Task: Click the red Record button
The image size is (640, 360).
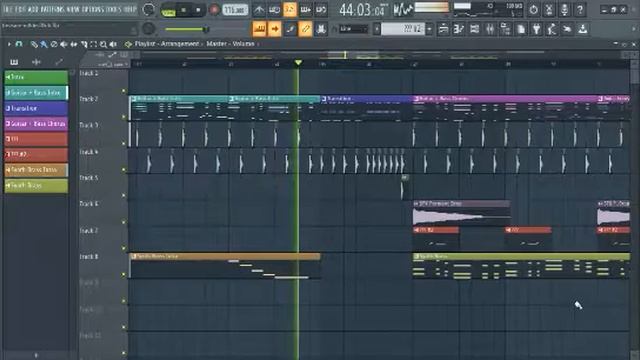Action: (214, 10)
